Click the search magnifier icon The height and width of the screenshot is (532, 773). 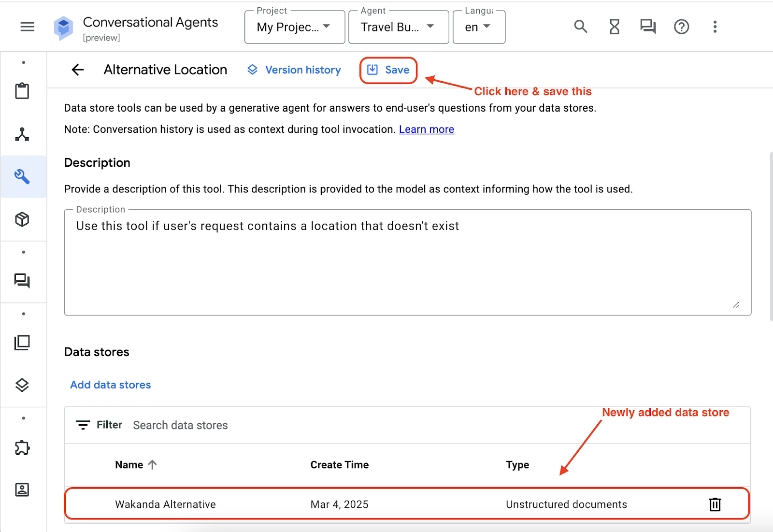580,27
